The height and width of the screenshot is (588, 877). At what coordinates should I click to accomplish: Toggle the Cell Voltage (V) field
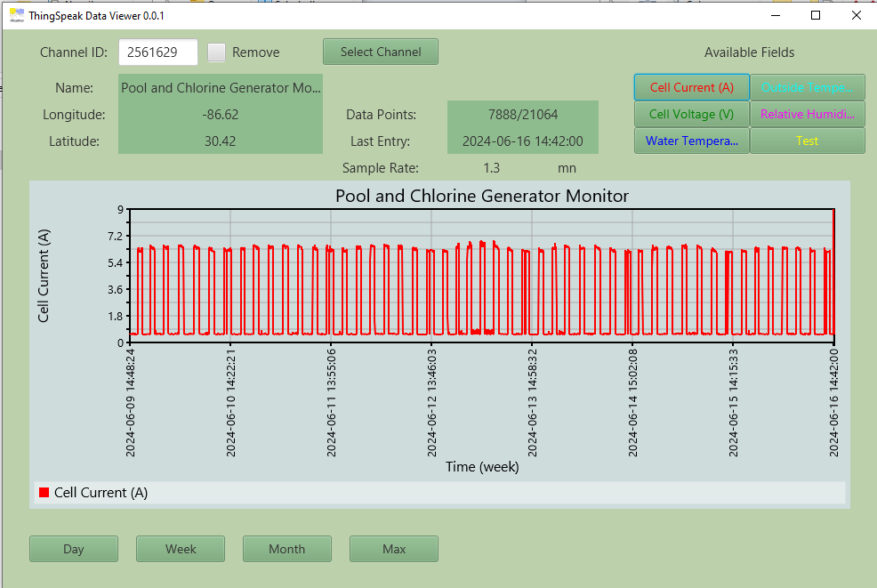(691, 114)
